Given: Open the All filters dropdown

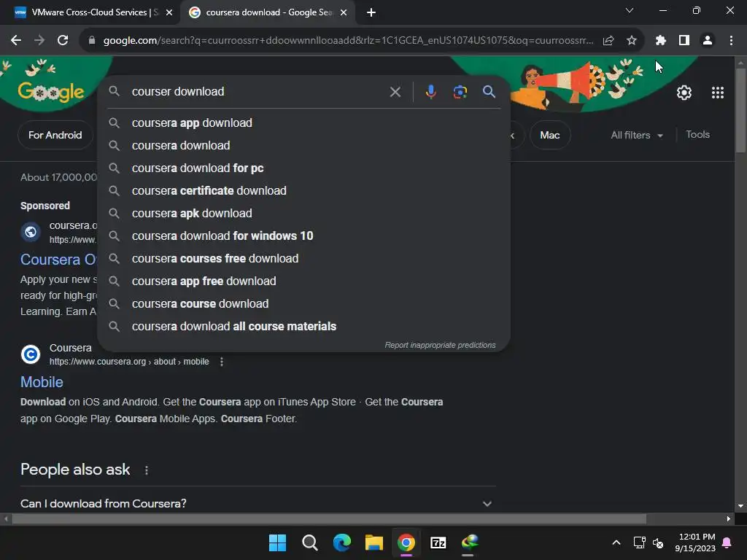Looking at the screenshot, I should (x=636, y=135).
